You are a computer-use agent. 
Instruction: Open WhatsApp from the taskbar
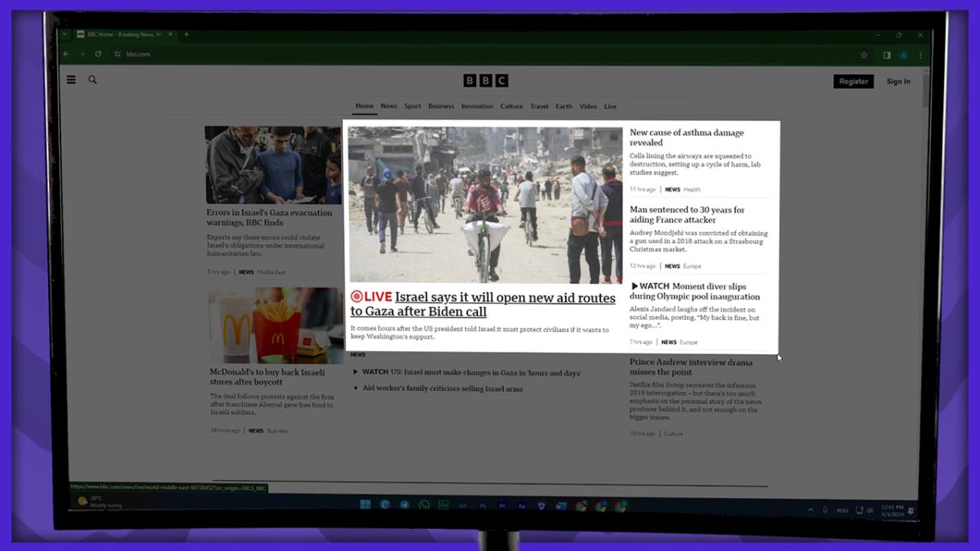point(424,505)
